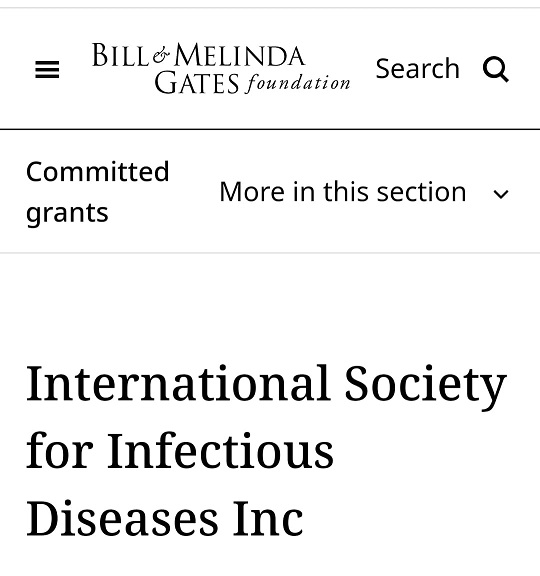540x576 pixels.
Task: Open the 'More in this section' dropdown
Action: click(364, 192)
